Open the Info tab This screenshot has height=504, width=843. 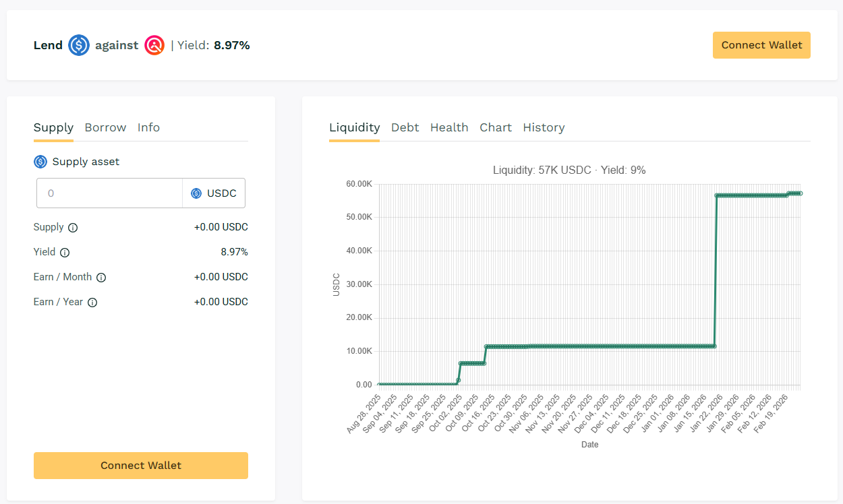tap(148, 127)
